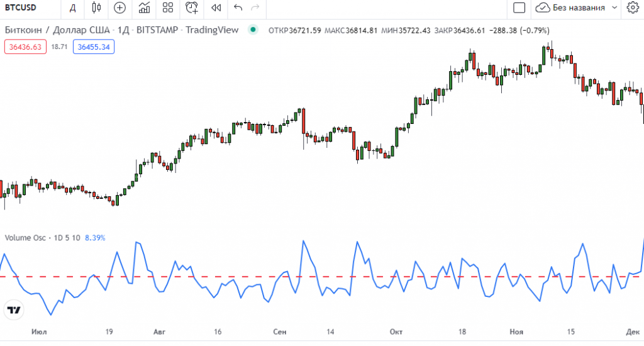
Task: Open the chart layout square icon
Action: [x=519, y=8]
